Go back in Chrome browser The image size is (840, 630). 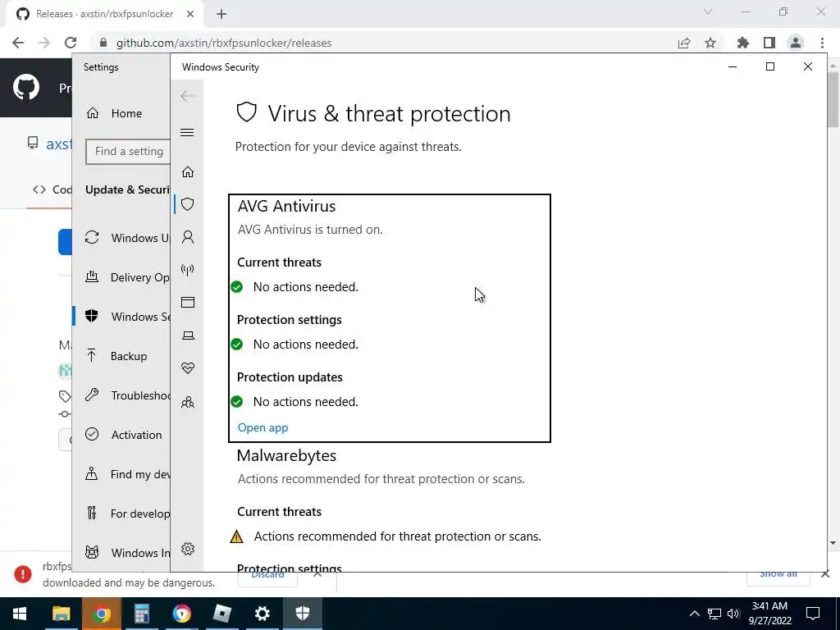coord(18,43)
